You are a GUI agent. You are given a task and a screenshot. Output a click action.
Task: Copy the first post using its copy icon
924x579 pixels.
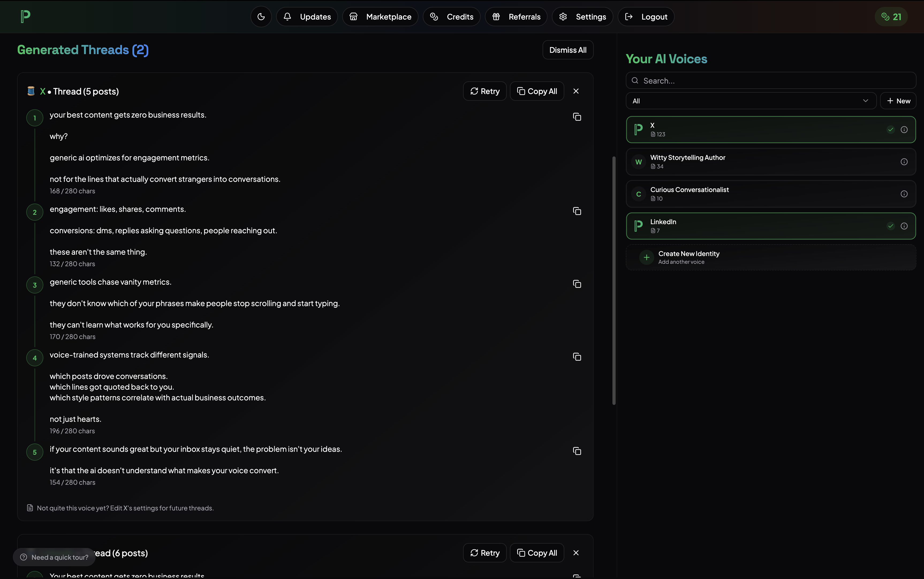tap(577, 117)
